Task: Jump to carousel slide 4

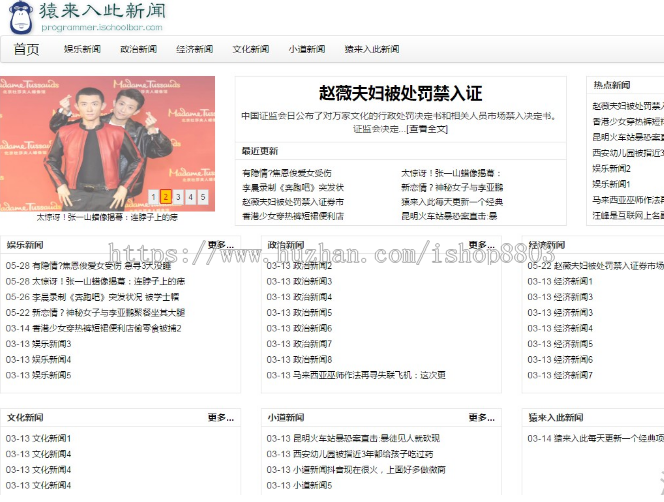Action: point(191,197)
